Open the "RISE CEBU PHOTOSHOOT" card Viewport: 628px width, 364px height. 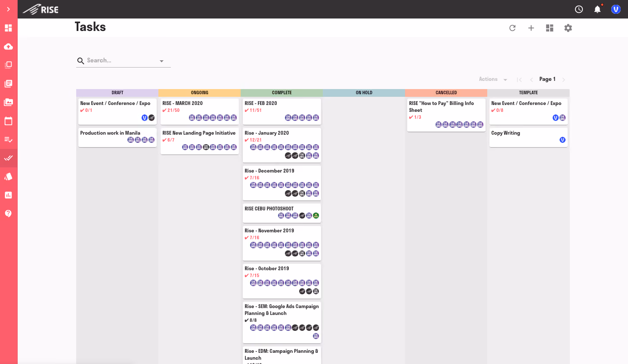click(282, 213)
